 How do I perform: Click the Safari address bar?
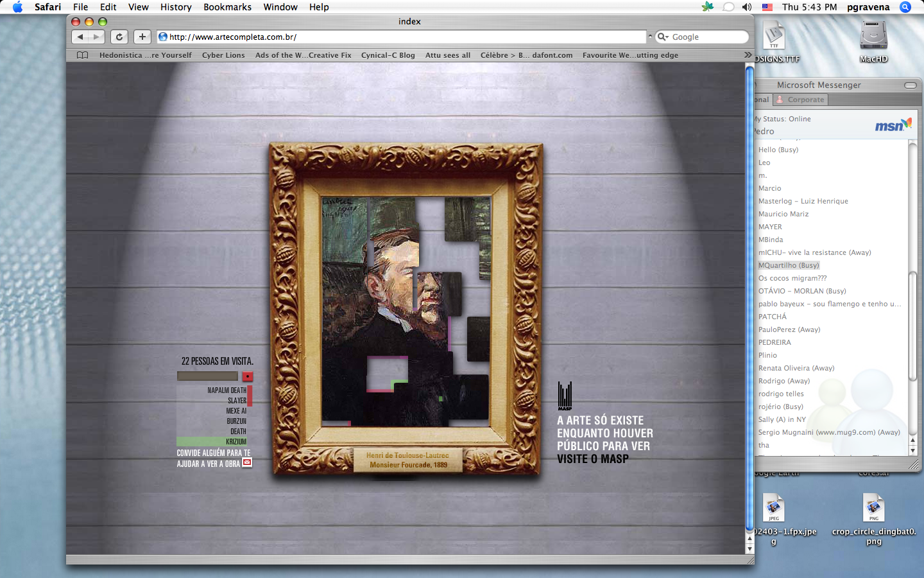pyautogui.click(x=402, y=37)
